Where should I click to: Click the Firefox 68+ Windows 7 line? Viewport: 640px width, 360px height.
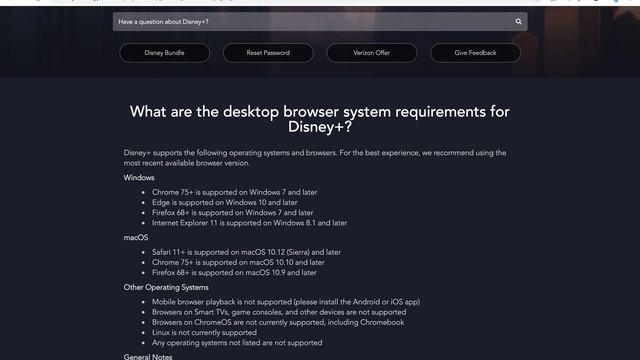[232, 213]
